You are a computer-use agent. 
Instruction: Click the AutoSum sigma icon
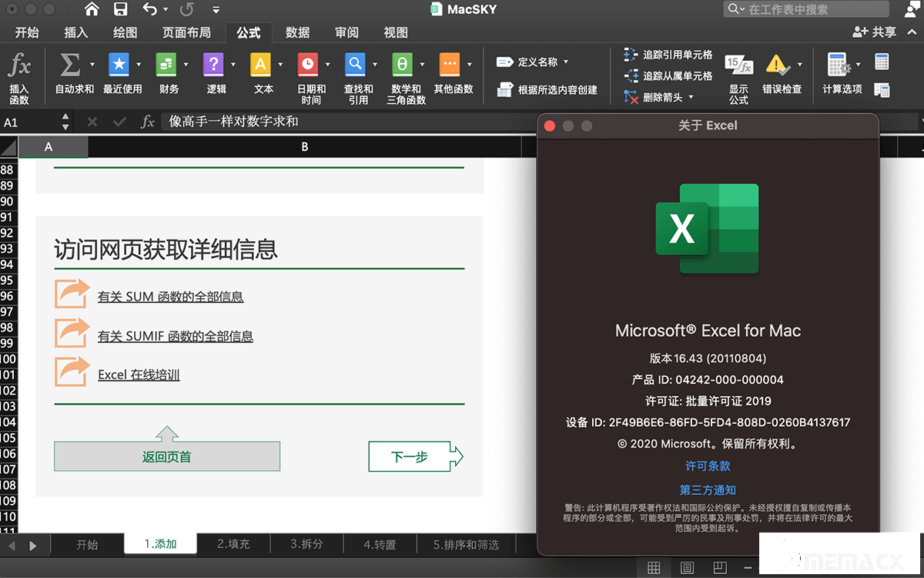click(70, 65)
